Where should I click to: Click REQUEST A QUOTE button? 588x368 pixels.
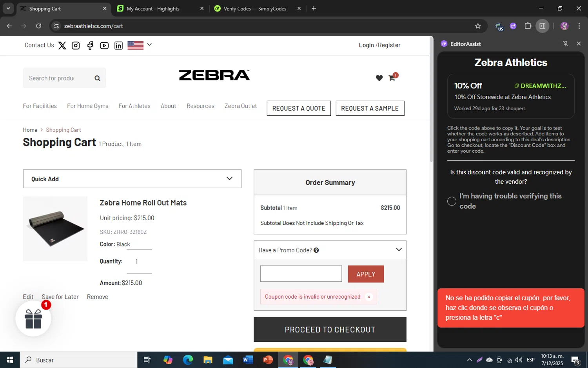click(299, 108)
